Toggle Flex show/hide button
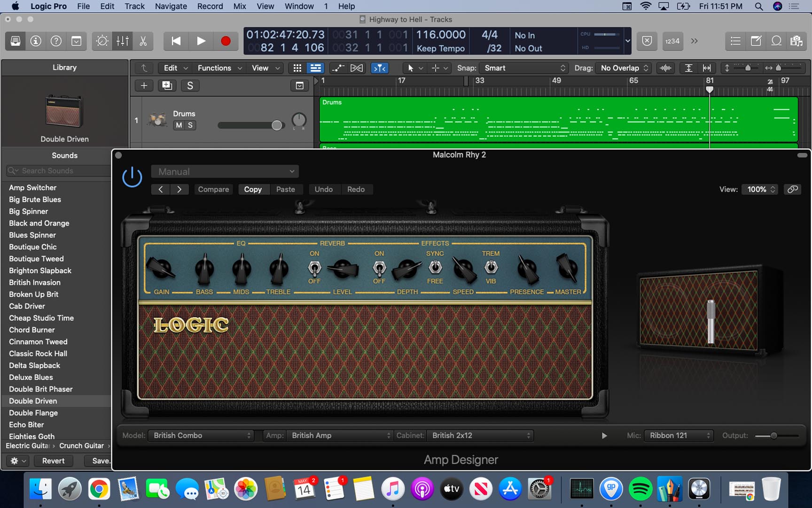 [357, 68]
